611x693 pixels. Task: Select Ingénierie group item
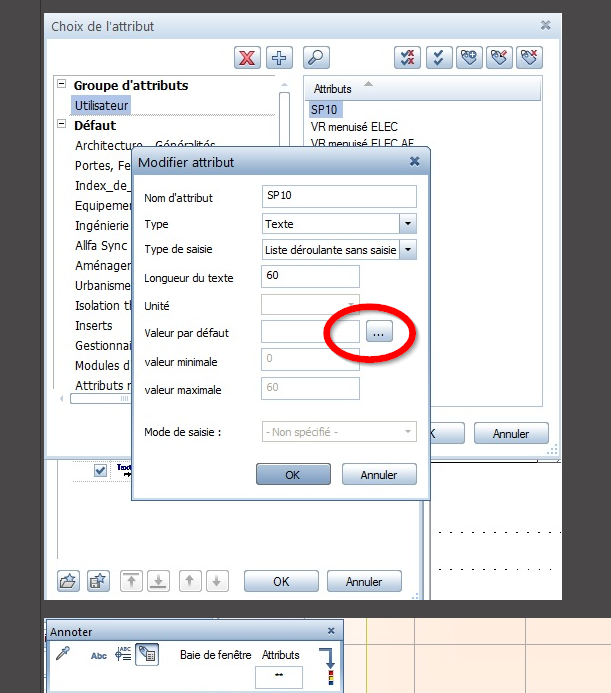(102, 226)
